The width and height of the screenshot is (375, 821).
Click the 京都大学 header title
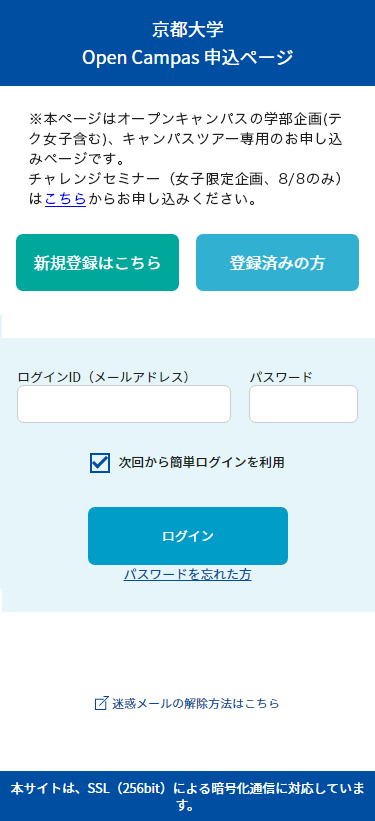point(188,30)
